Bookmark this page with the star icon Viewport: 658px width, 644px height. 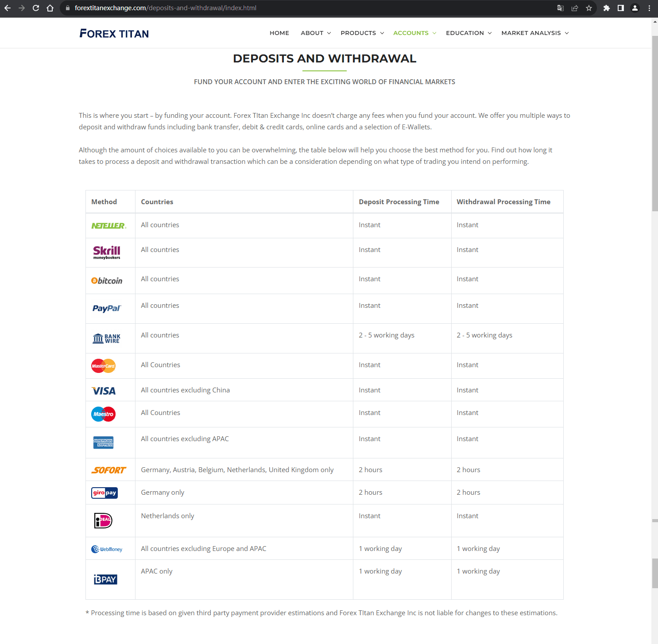pyautogui.click(x=589, y=8)
